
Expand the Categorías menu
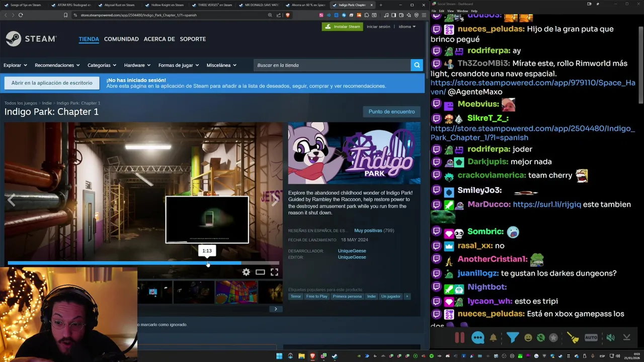102,65
